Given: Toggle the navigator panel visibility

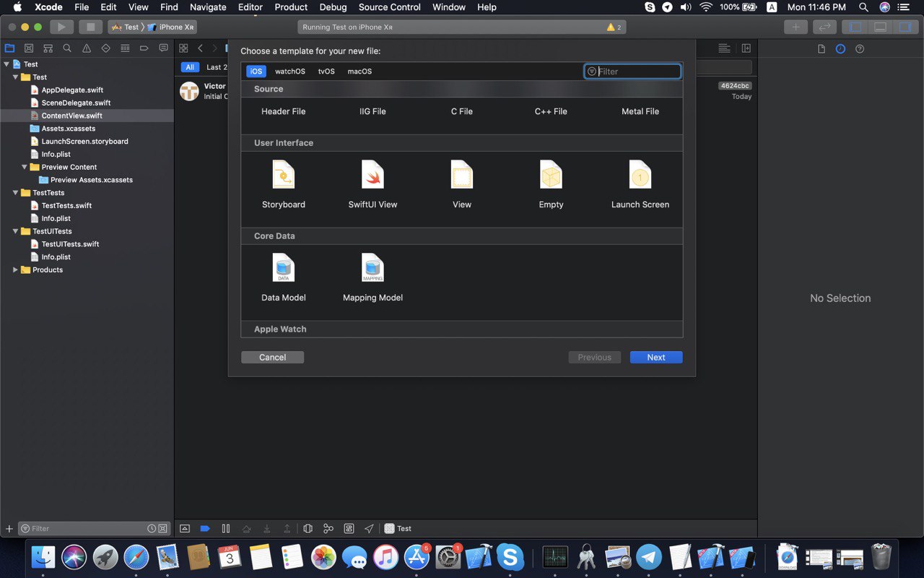Looking at the screenshot, I should tap(856, 27).
